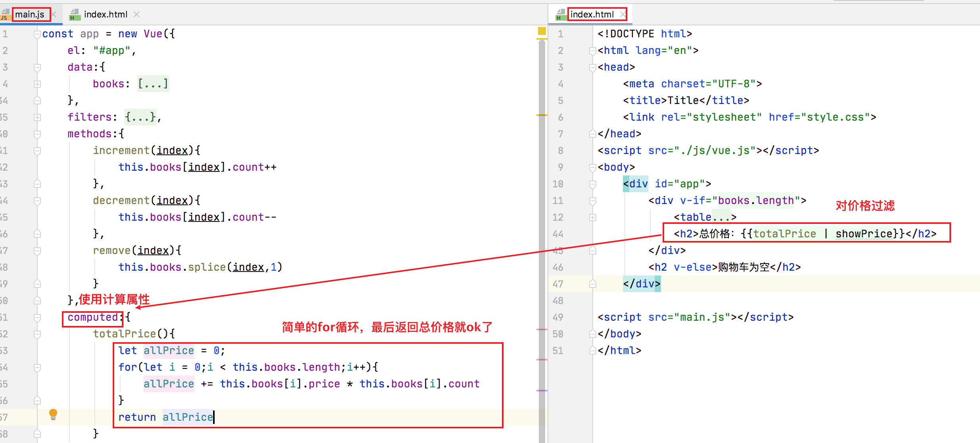Collapse the head tag fold marker
Screen dimensions: 980x443
pyautogui.click(x=592, y=67)
